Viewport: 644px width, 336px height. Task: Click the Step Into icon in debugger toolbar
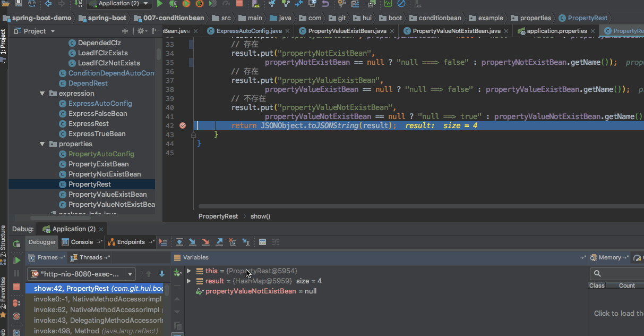click(x=192, y=242)
